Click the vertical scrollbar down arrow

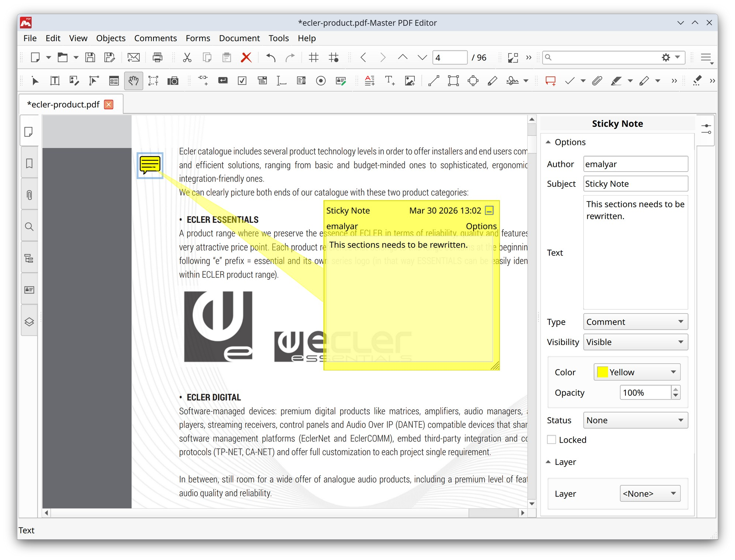tap(532, 504)
